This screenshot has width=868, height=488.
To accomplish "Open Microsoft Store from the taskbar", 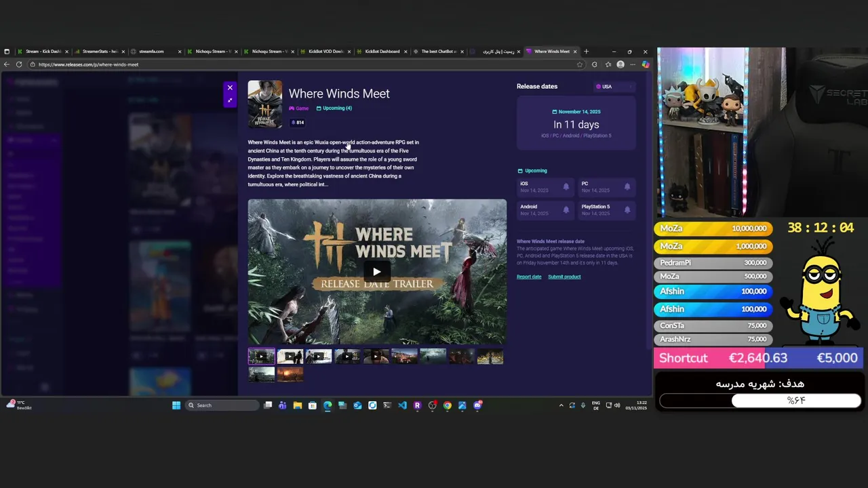I will pos(312,405).
